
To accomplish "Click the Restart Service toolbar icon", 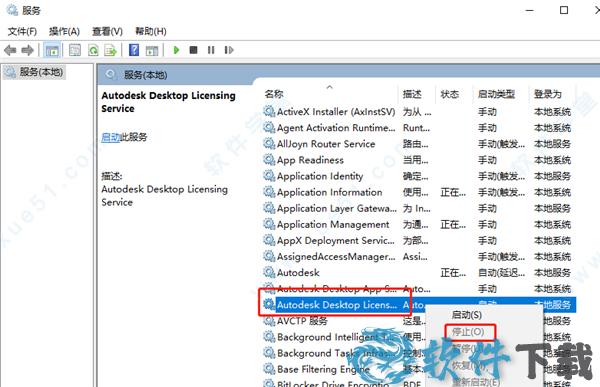I will pos(229,50).
